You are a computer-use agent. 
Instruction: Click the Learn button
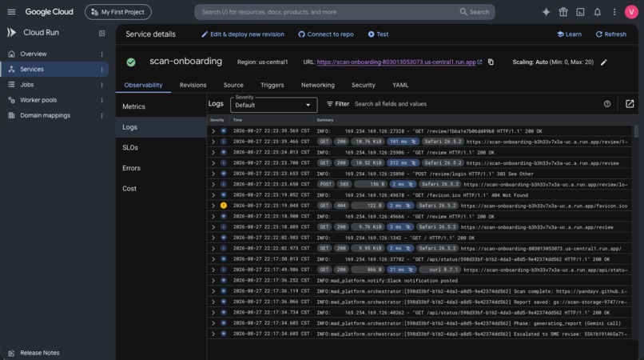[x=569, y=34]
